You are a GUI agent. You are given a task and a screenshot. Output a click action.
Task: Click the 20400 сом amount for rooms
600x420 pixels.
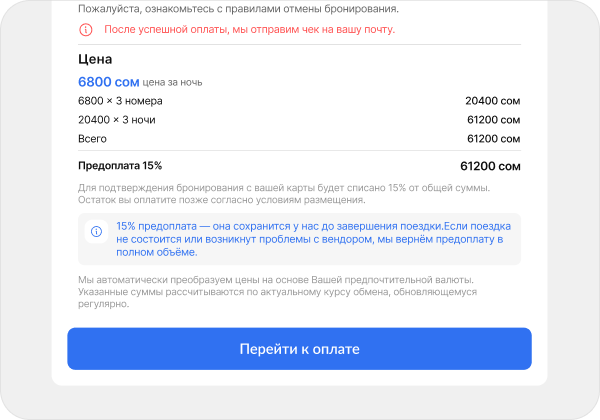pyautogui.click(x=493, y=101)
